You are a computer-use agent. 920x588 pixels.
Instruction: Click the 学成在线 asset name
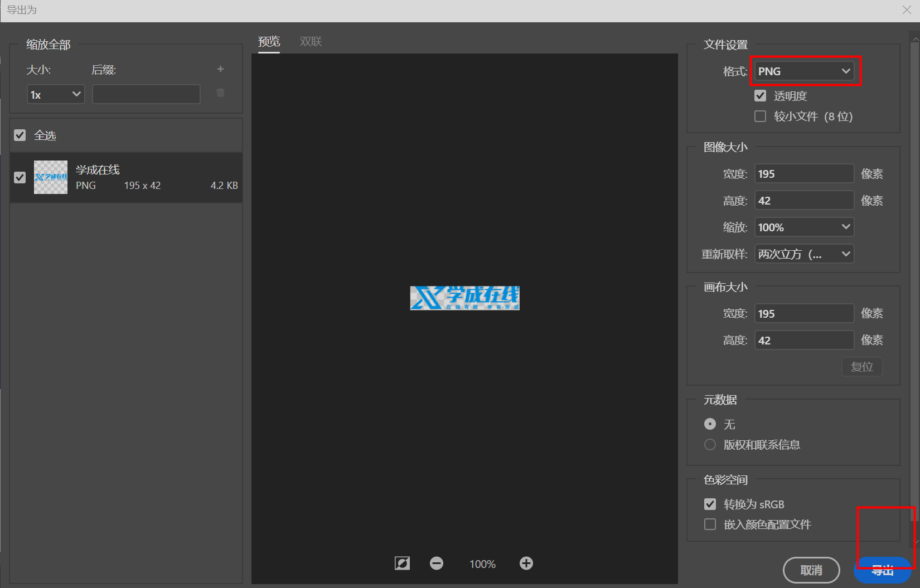point(98,169)
